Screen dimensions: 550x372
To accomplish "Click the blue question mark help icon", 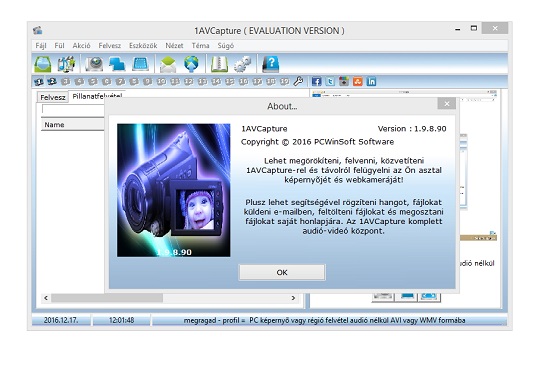I will click(270, 64).
